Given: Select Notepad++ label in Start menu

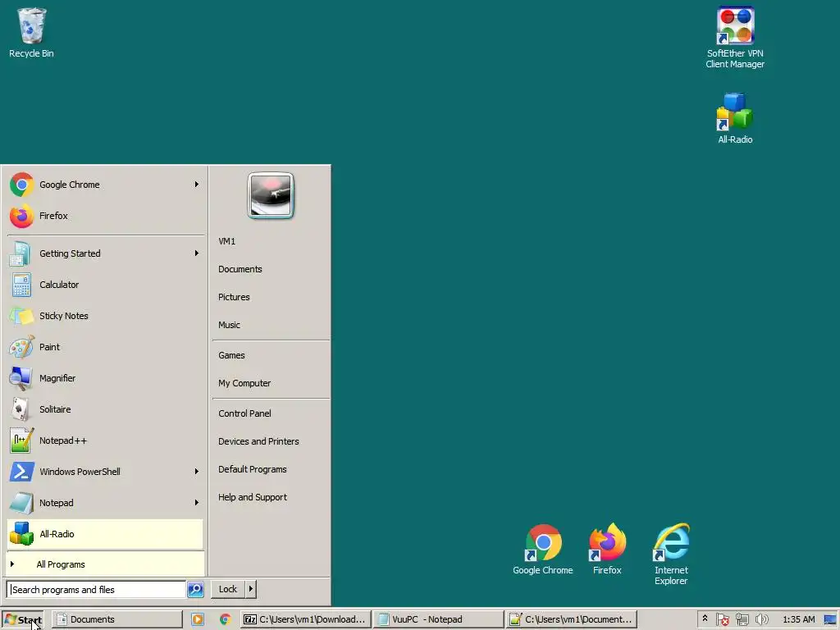Looking at the screenshot, I should pos(62,441).
